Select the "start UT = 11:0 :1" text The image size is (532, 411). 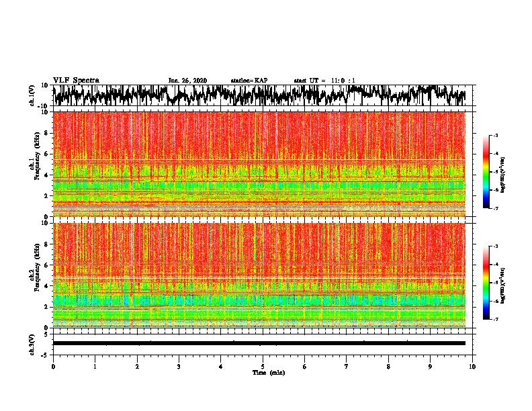324,81
